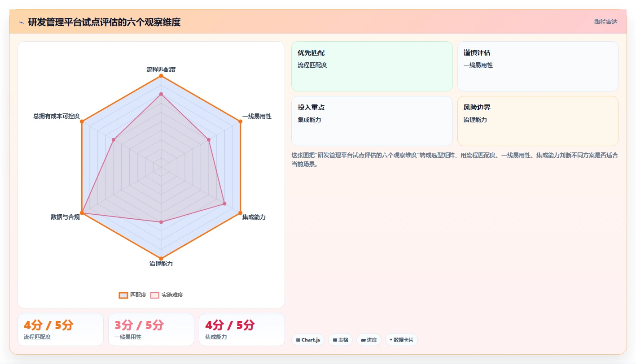Toggle the 匹配度 legend item

coord(133,295)
